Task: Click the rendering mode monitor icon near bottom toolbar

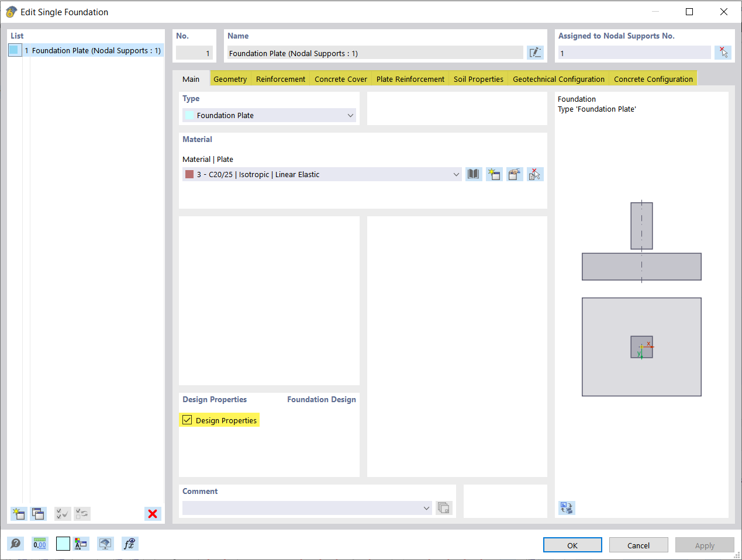Action: tap(105, 543)
